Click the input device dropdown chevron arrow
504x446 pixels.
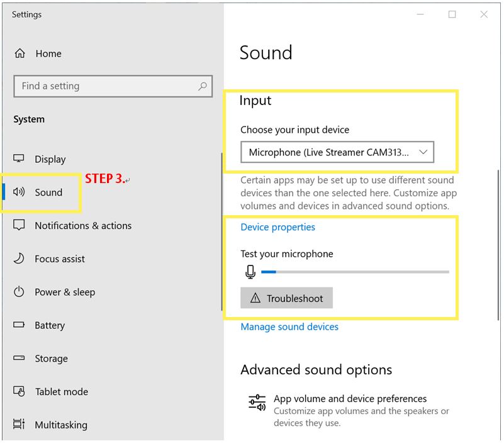[423, 152]
